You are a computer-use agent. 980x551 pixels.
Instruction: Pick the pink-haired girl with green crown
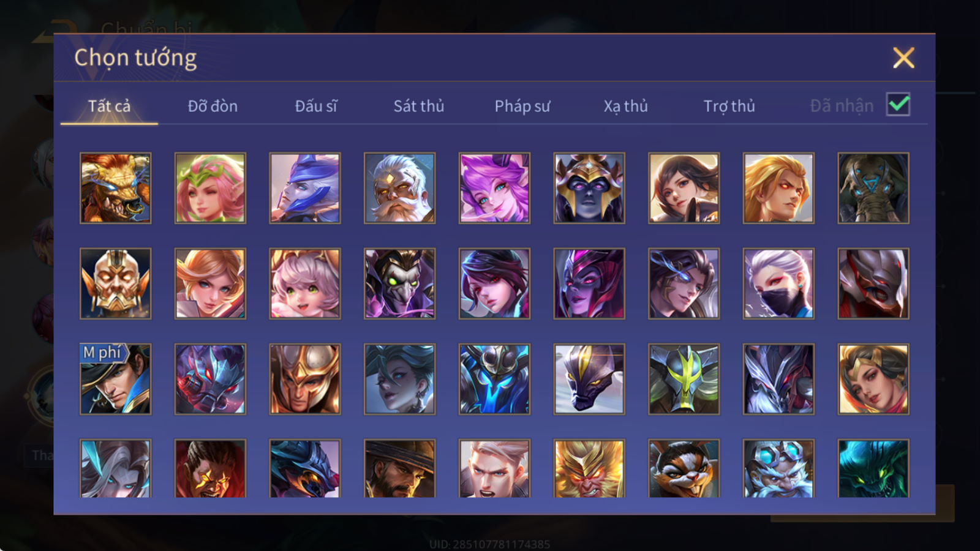[x=210, y=188]
